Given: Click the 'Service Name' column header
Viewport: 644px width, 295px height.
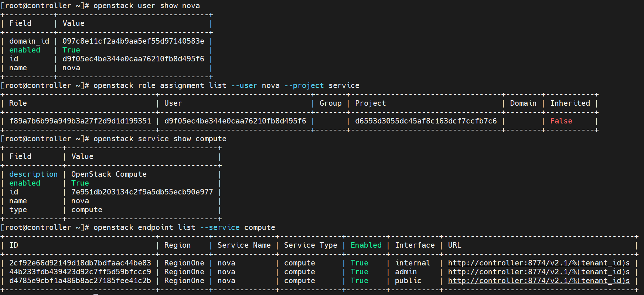Looking at the screenshot, I should tap(244, 245).
